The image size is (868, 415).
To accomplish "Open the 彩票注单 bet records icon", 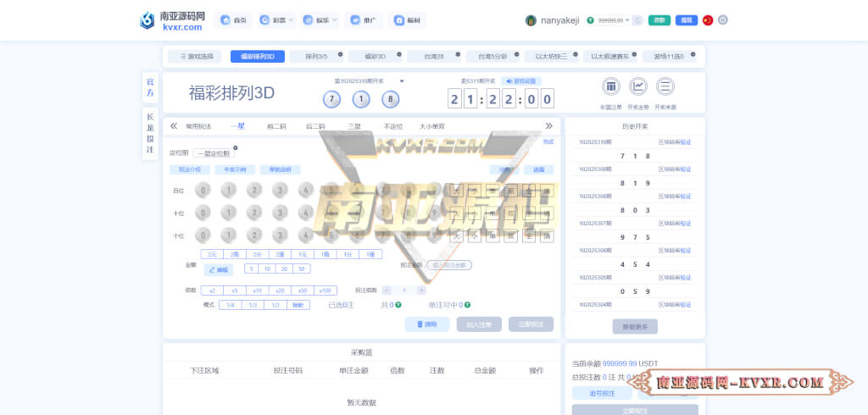I will pyautogui.click(x=611, y=87).
